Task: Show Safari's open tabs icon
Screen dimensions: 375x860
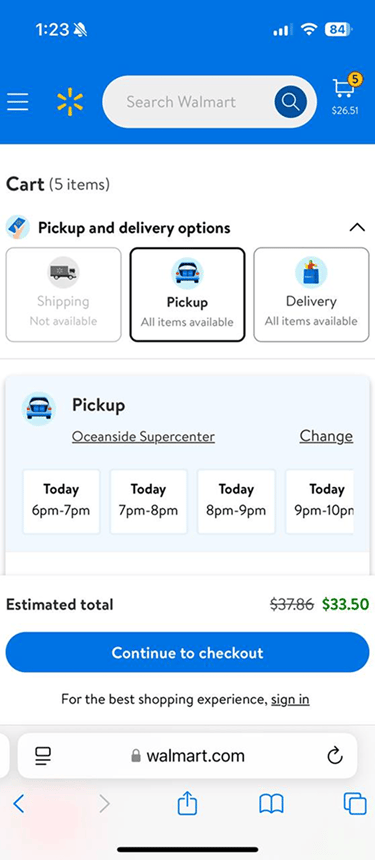Action: (x=355, y=805)
